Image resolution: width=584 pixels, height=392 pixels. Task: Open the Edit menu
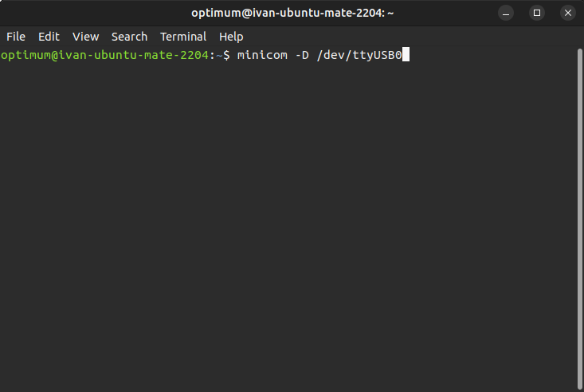[x=49, y=37]
